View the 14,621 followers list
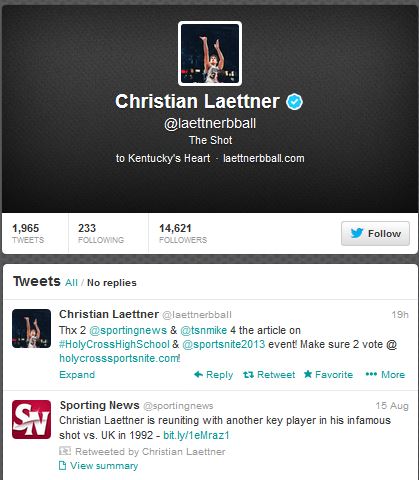This screenshot has width=419, height=480. 183,233
